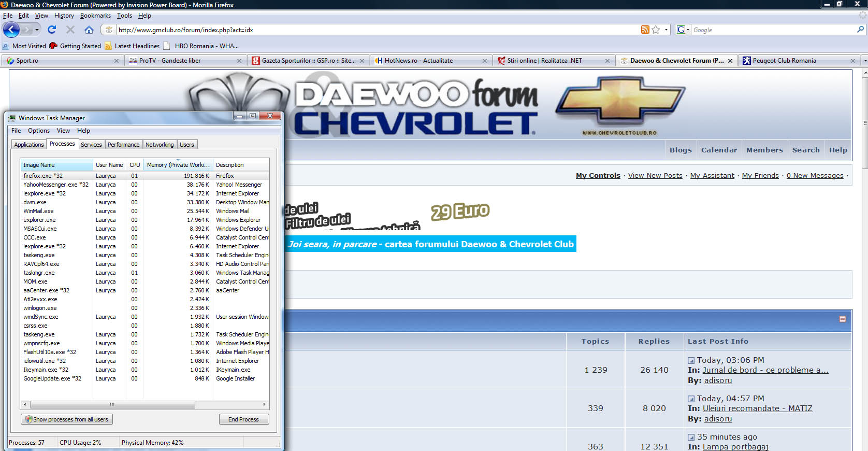Open Firefox History menu
Viewport: 868px width, 451px height.
click(64, 16)
